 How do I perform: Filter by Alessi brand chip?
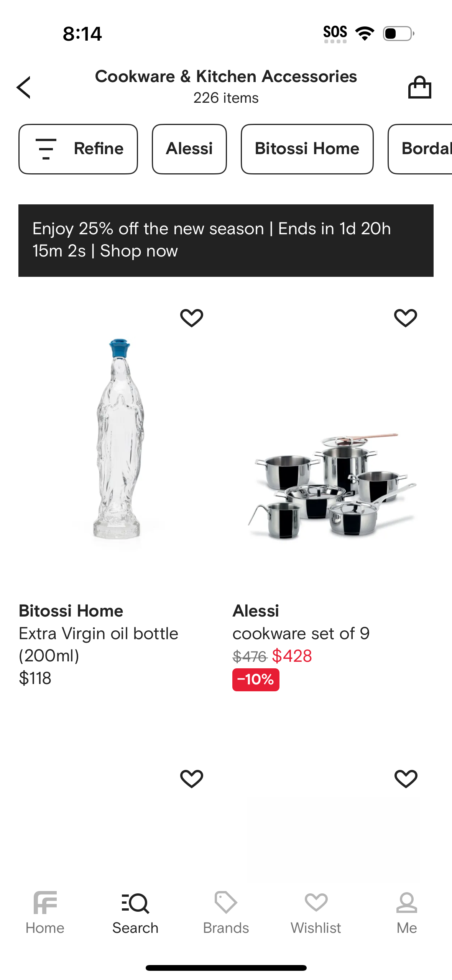click(x=189, y=149)
